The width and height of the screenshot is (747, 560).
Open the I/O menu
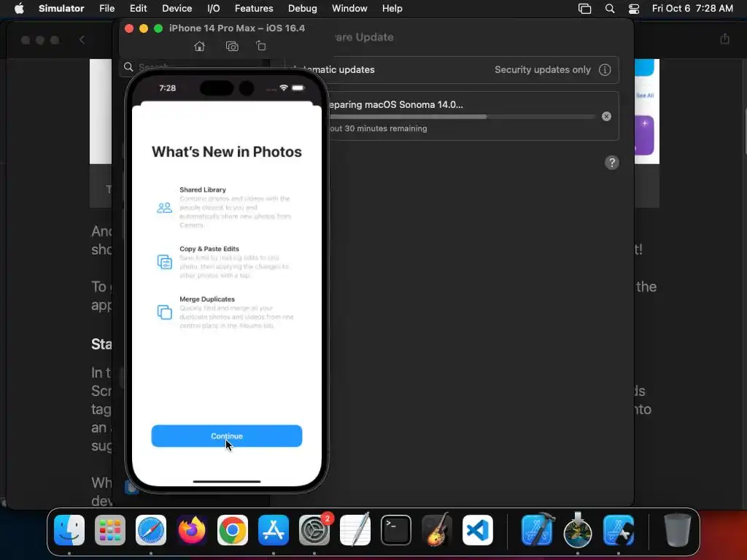214,9
